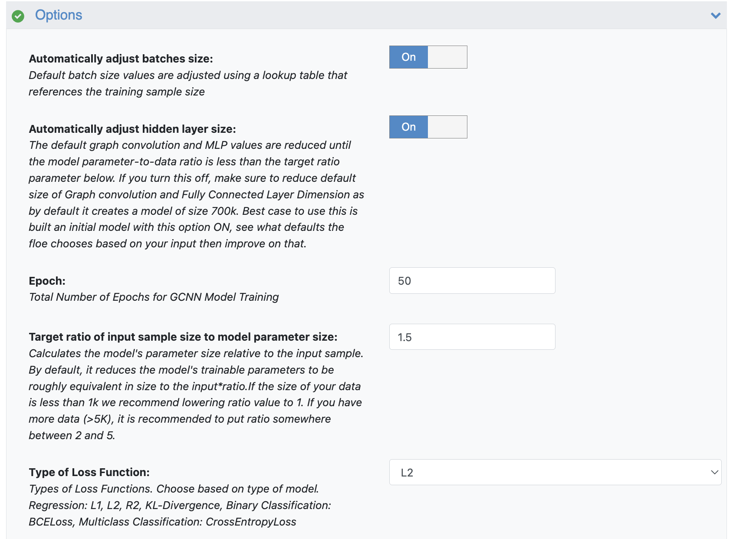Click the arrow on the L2 dropdown

(714, 472)
